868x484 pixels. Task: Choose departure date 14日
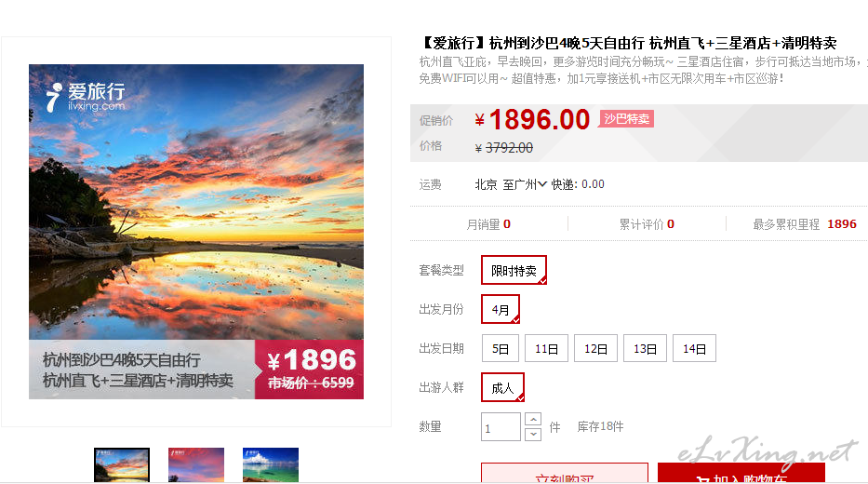(x=694, y=348)
